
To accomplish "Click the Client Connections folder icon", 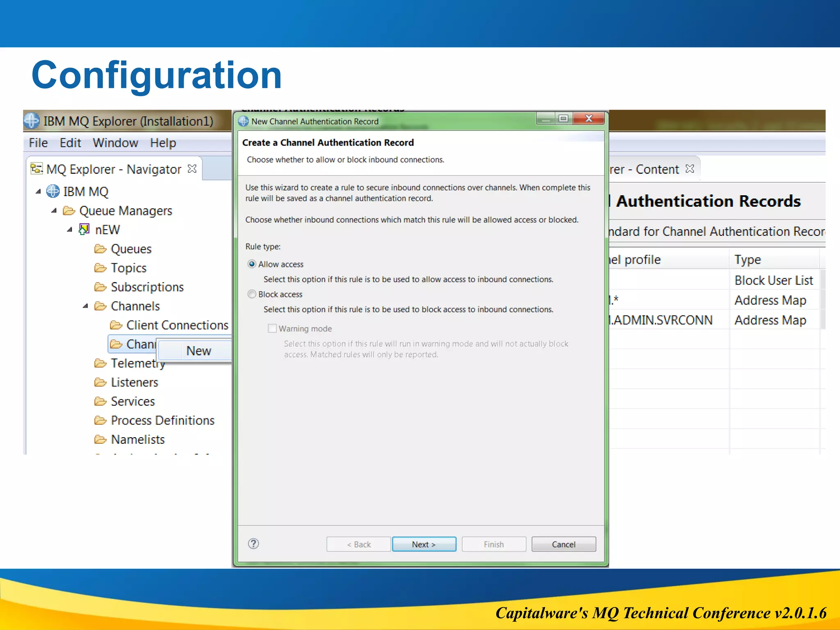I will (x=116, y=325).
